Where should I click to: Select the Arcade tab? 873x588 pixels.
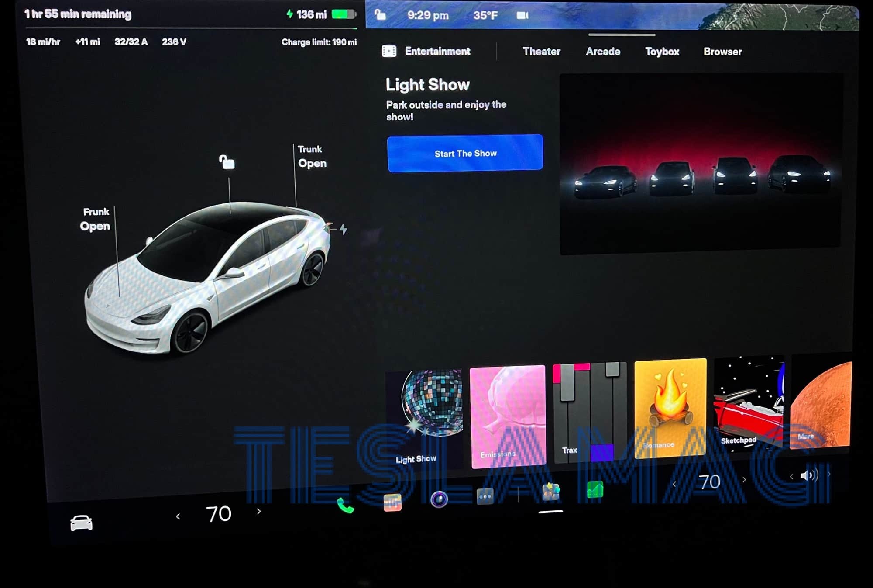tap(602, 51)
